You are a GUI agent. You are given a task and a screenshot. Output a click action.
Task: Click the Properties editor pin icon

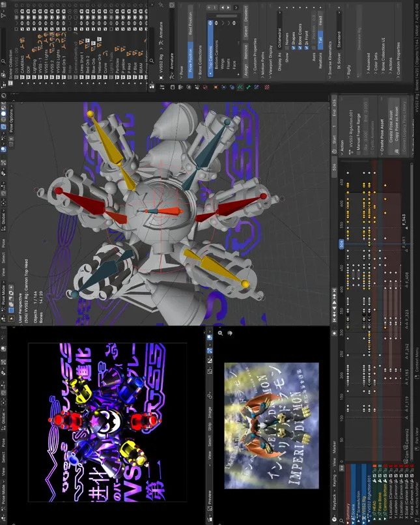click(x=161, y=5)
